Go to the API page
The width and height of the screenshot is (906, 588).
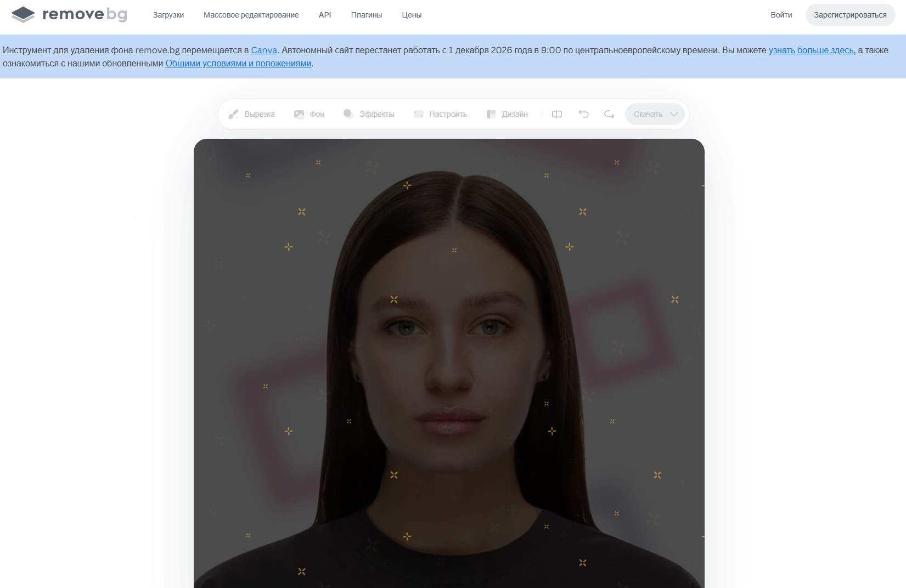click(x=325, y=15)
